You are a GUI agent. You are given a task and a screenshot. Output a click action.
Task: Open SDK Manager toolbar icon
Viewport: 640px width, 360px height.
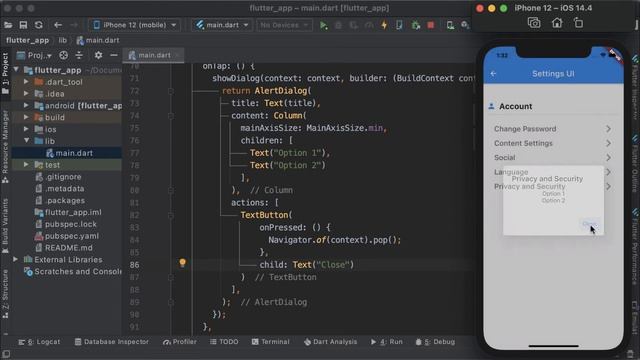[465, 25]
